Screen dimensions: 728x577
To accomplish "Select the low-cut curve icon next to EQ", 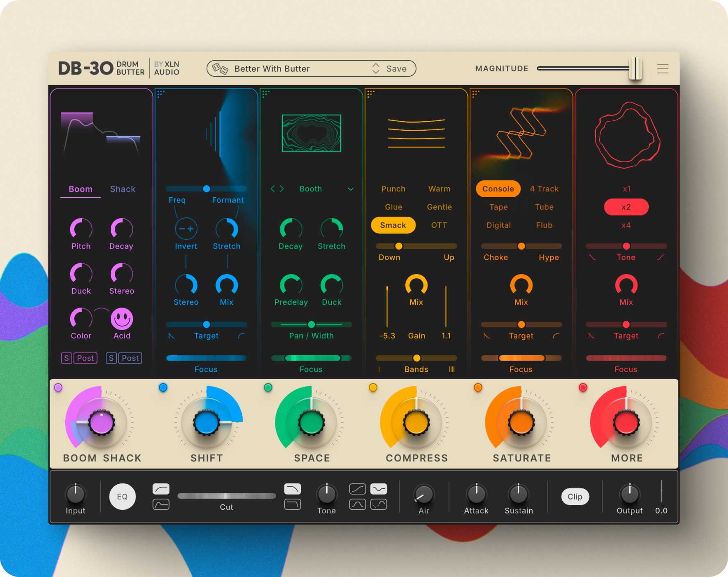I will coord(161,488).
